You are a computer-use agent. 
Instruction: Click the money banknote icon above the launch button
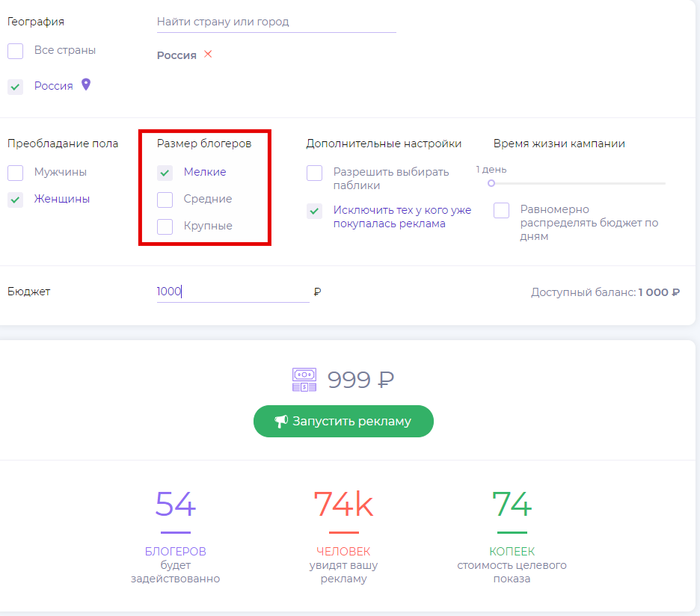click(304, 380)
